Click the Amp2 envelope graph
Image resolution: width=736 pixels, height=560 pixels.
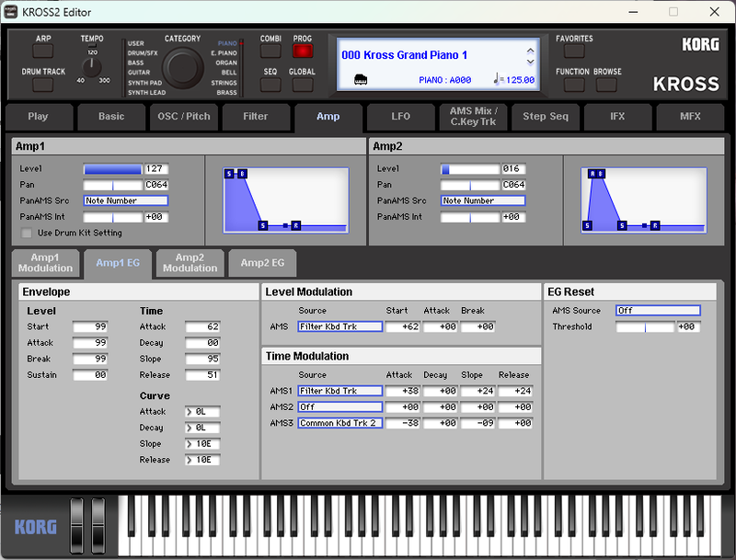point(644,200)
